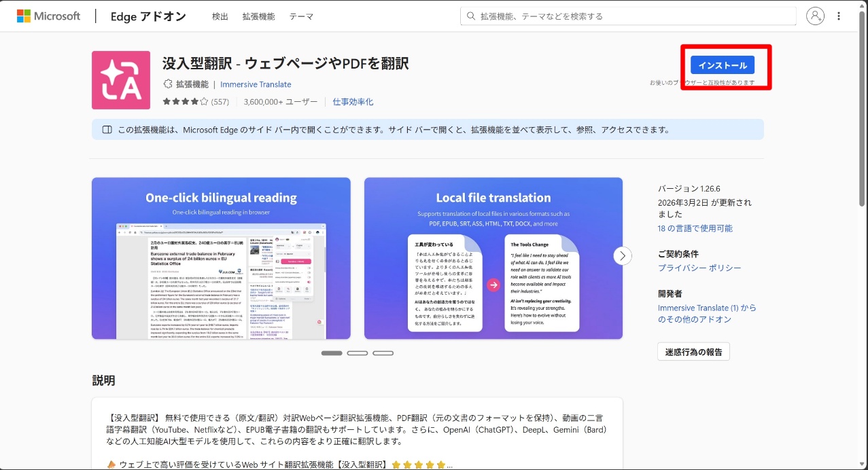
Task: Show next screenshot with right arrow
Action: click(x=622, y=256)
